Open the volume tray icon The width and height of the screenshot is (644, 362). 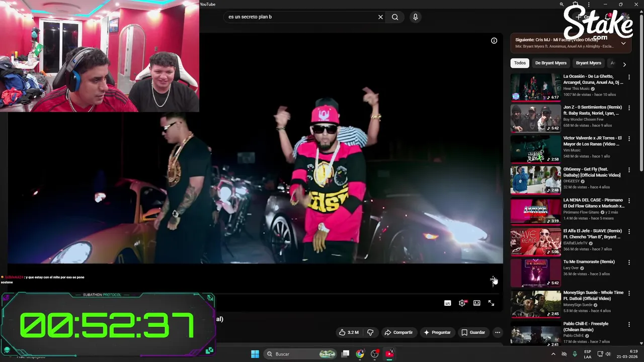[608, 354]
